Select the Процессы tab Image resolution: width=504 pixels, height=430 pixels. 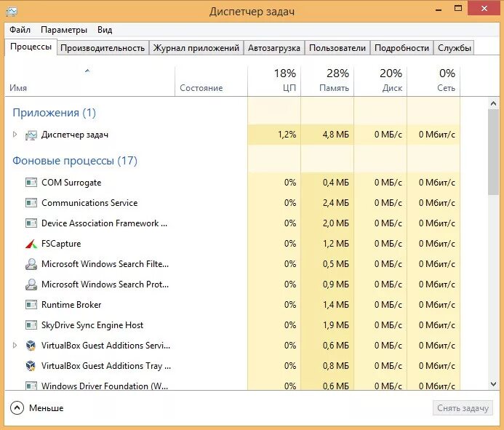point(31,47)
